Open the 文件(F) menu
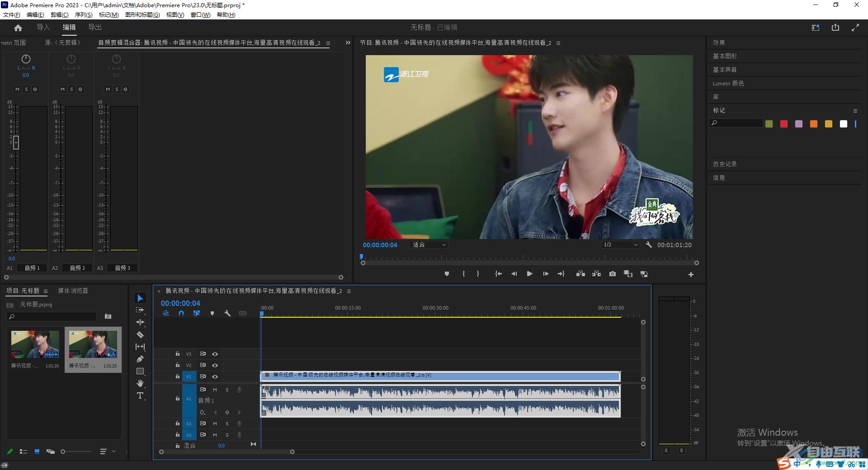868x470 pixels. pyautogui.click(x=12, y=15)
